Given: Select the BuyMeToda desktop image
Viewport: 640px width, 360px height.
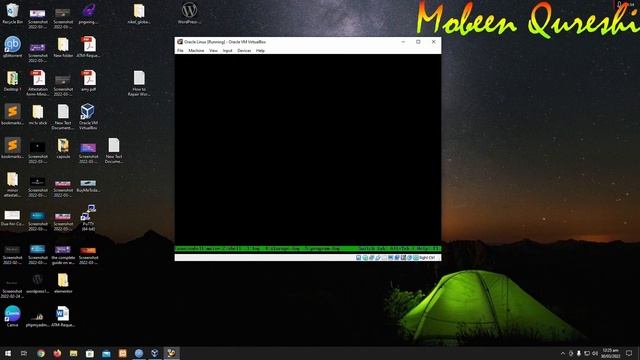Looking at the screenshot, I should click(x=88, y=185).
